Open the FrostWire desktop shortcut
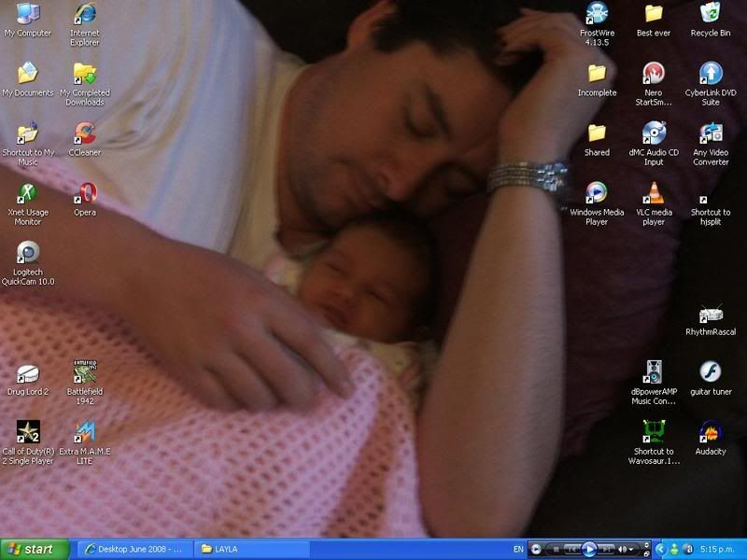 click(596, 14)
